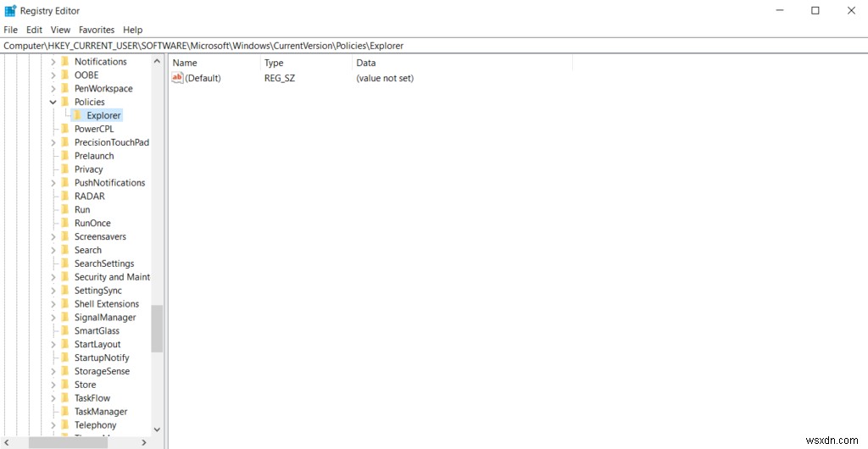Expand the SignalManager key

point(53,318)
